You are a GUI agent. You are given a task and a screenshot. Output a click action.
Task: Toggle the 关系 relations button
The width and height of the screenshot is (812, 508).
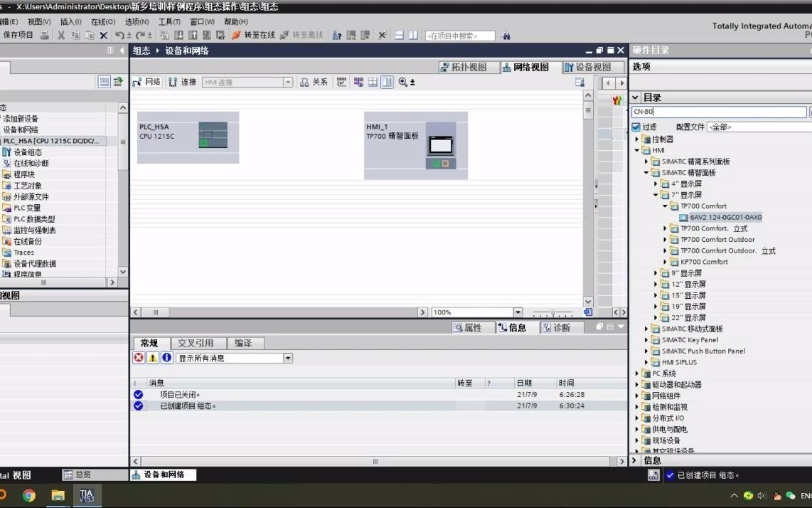(x=314, y=82)
